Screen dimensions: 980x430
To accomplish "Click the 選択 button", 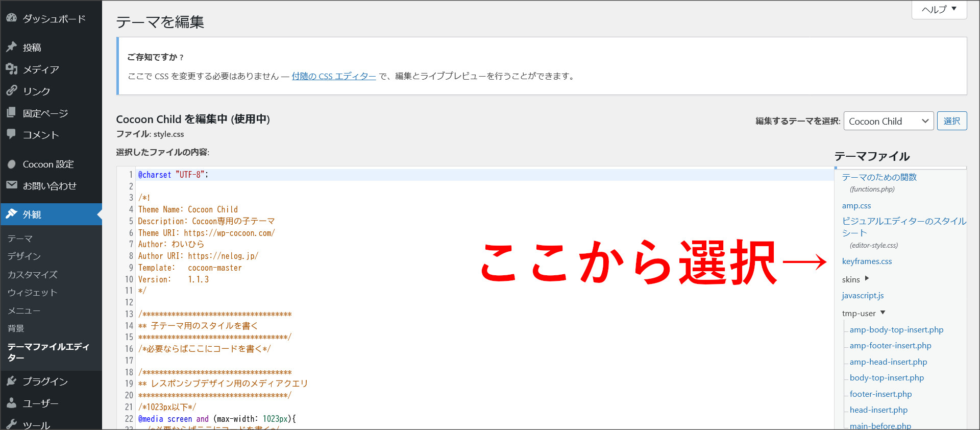I will pos(951,121).
